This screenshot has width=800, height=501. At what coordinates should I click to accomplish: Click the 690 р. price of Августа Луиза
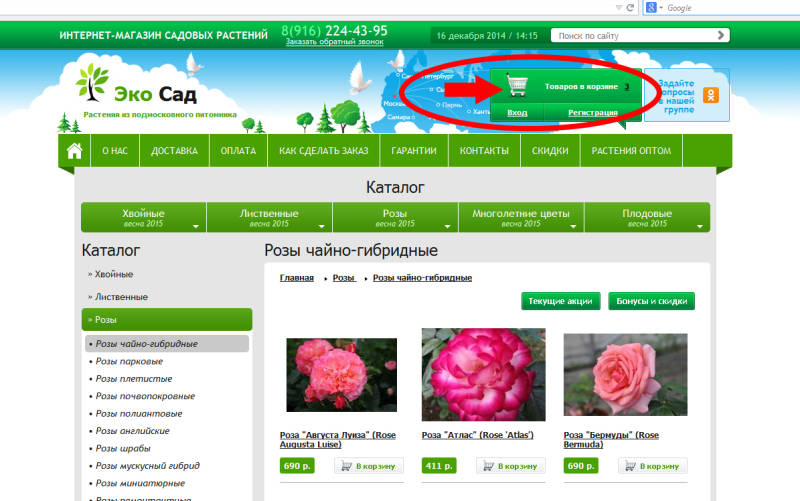[x=297, y=466]
